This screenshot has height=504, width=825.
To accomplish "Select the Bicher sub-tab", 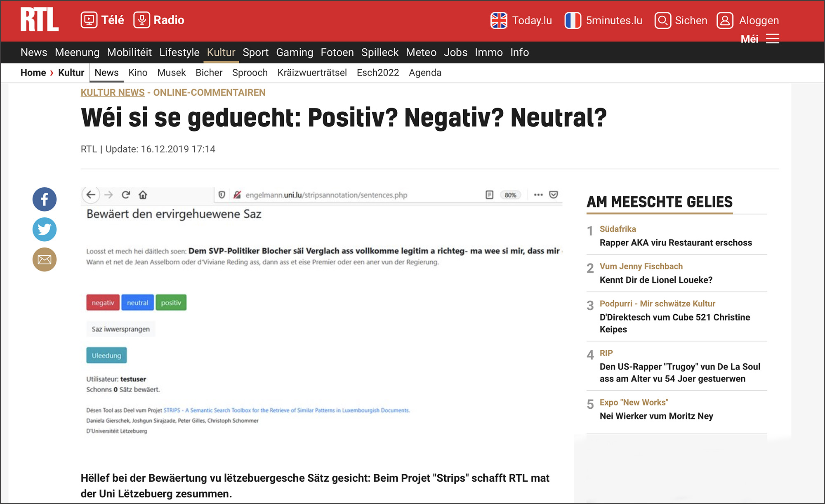I will pyautogui.click(x=209, y=73).
